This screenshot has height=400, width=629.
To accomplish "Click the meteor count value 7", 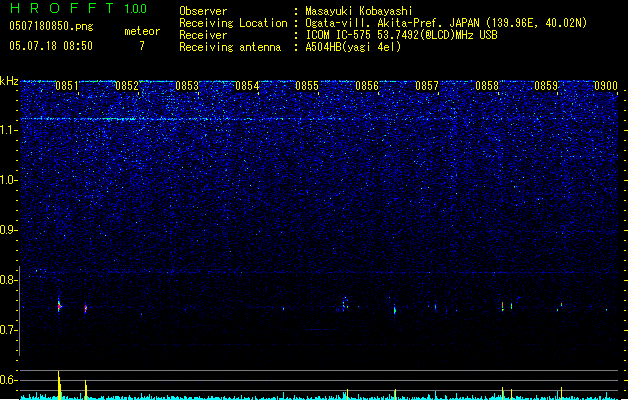I will click(x=142, y=46).
